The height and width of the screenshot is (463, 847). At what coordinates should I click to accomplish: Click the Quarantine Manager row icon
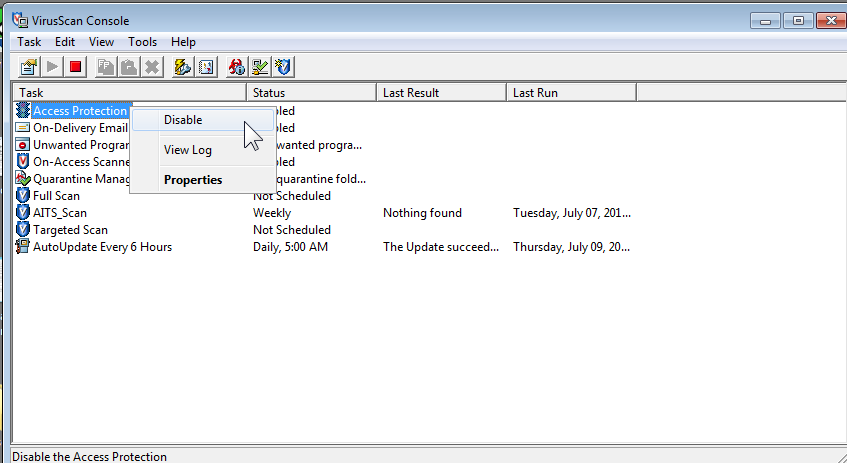pyautogui.click(x=23, y=178)
